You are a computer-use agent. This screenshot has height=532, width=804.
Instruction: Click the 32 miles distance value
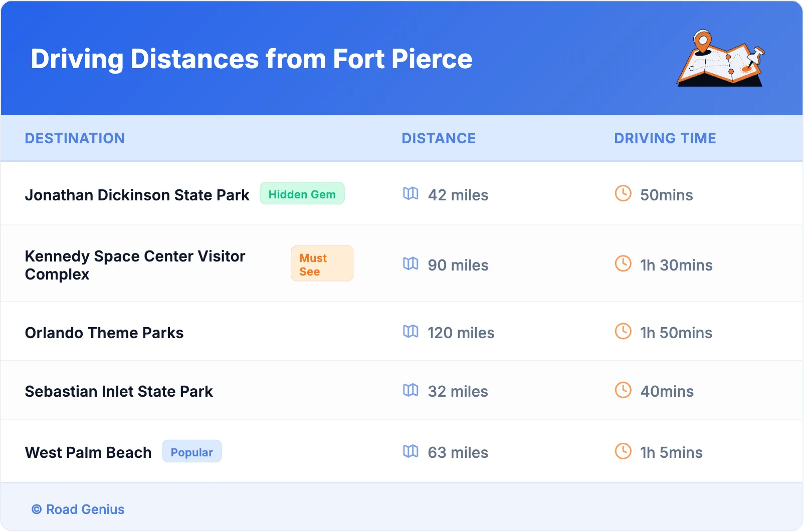458,391
